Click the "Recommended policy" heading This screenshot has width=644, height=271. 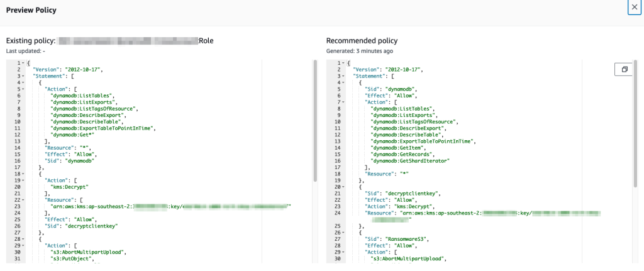(x=362, y=41)
